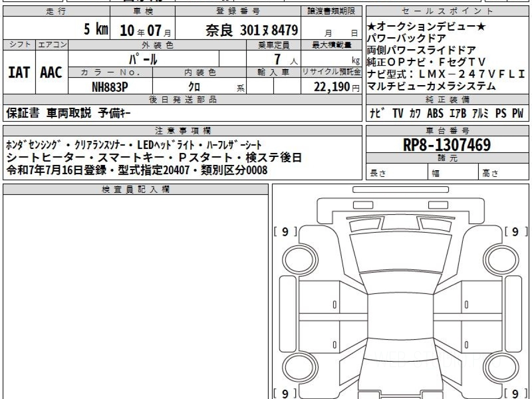The image size is (532, 399).
Task: Click the カラーNo. header
Action: pos(110,72)
